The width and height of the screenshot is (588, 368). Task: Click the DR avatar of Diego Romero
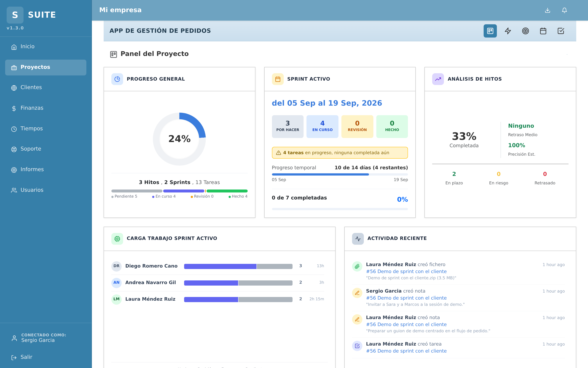click(116, 266)
